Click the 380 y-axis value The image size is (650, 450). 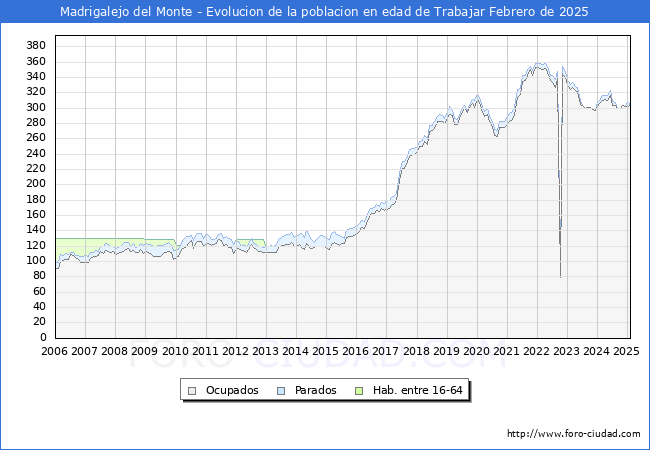(x=36, y=46)
